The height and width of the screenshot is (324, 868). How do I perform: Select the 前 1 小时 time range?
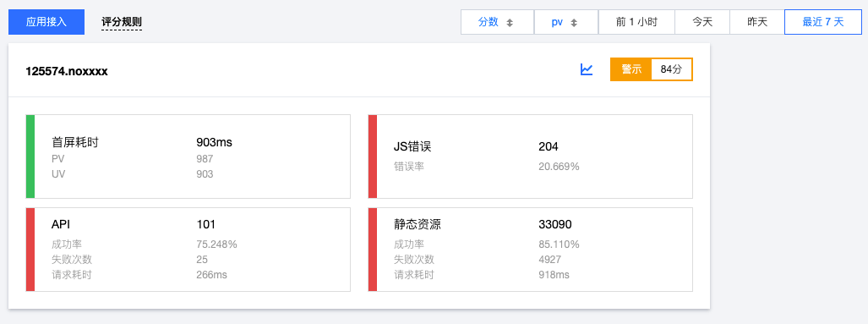click(x=636, y=22)
